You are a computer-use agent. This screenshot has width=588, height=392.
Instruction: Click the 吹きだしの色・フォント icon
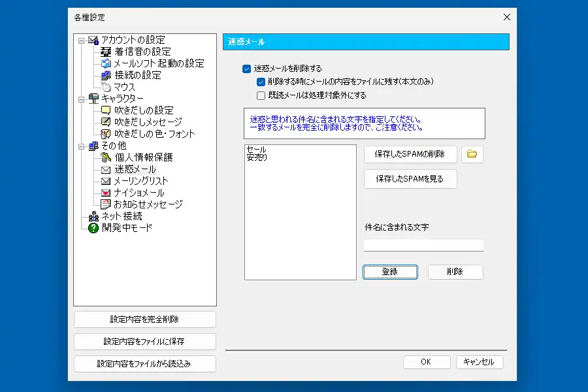click(106, 134)
